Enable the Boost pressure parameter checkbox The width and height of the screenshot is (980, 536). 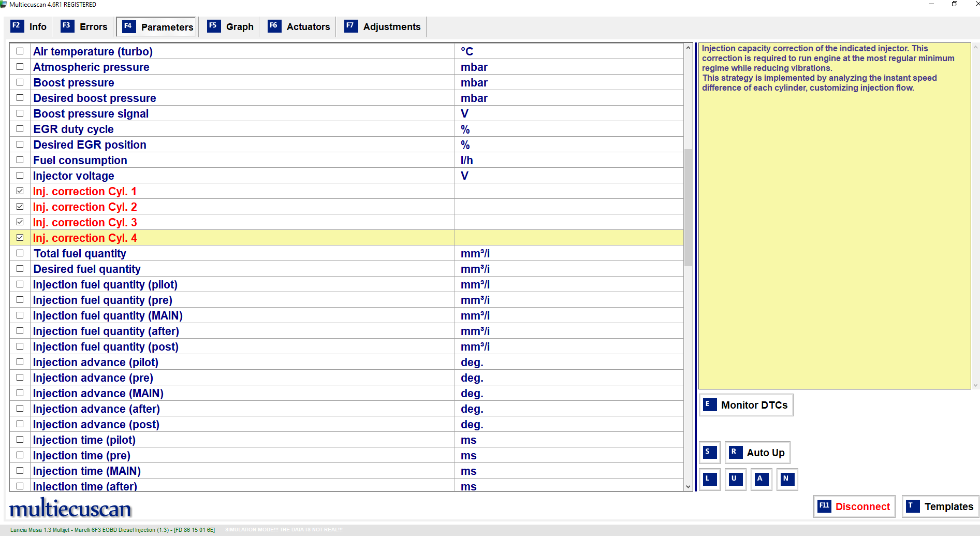[20, 82]
